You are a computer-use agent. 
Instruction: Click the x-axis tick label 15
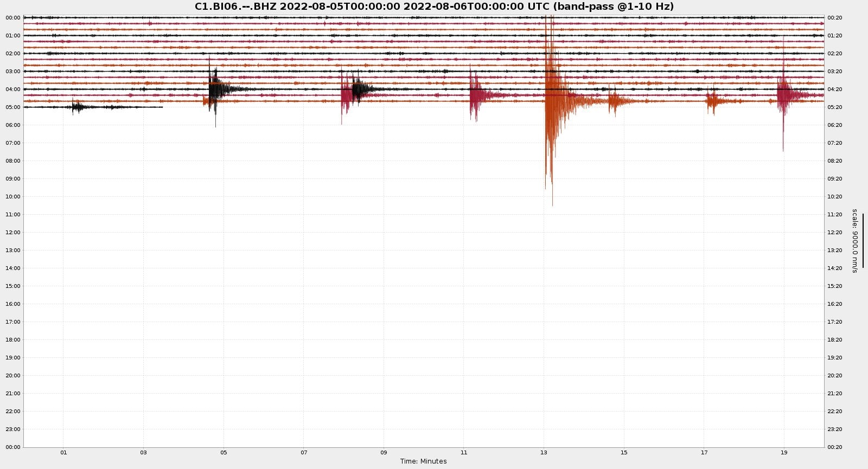[x=624, y=453]
